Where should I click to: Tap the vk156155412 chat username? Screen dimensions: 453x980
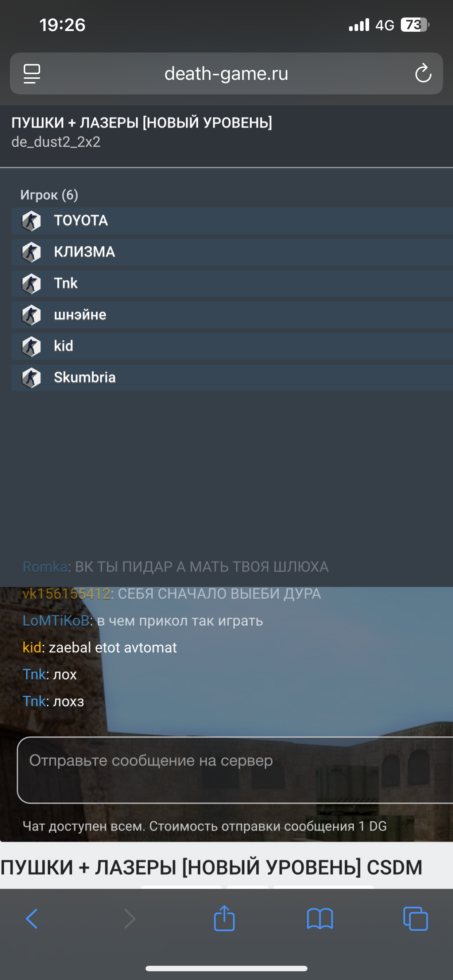pyautogui.click(x=66, y=594)
